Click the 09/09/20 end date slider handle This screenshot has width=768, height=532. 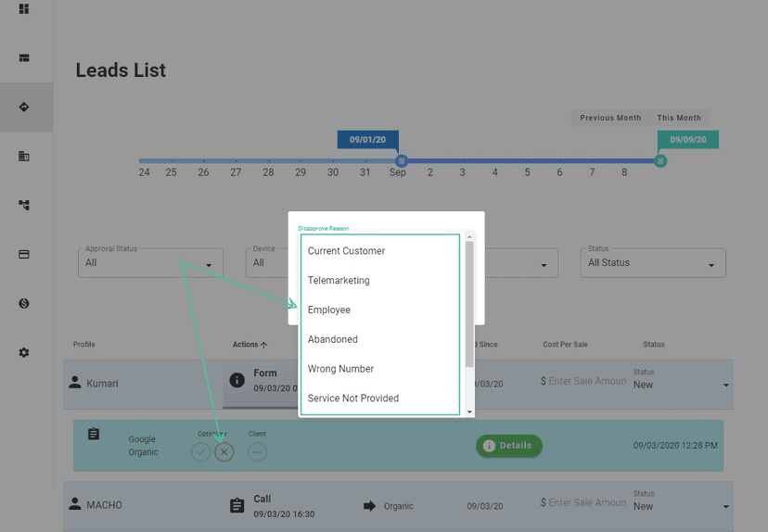coord(660,160)
